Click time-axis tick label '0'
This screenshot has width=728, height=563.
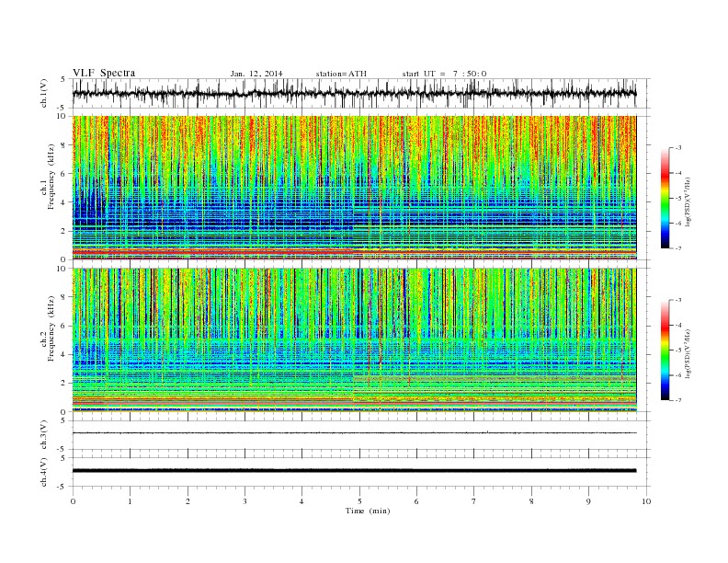[x=73, y=501]
